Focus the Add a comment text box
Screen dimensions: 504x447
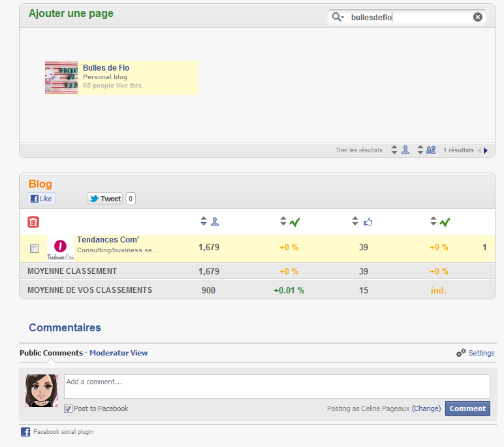pyautogui.click(x=277, y=386)
